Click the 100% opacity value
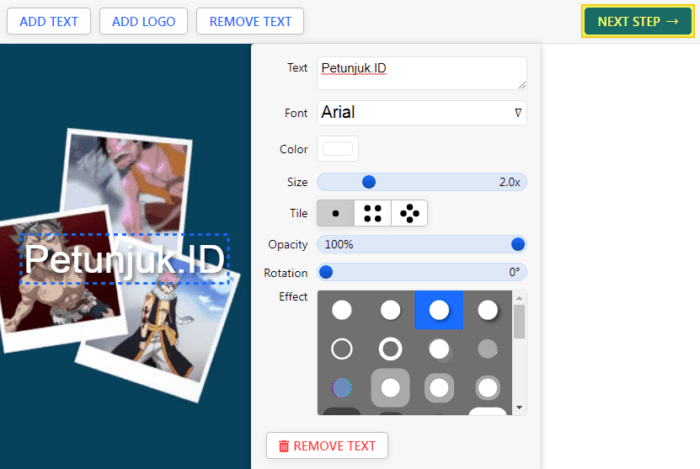 pyautogui.click(x=339, y=245)
